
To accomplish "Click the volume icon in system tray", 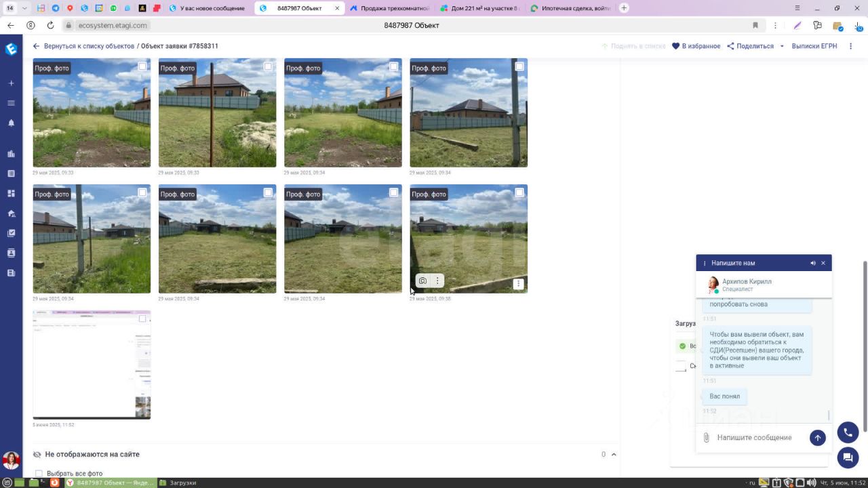I will tap(811, 483).
